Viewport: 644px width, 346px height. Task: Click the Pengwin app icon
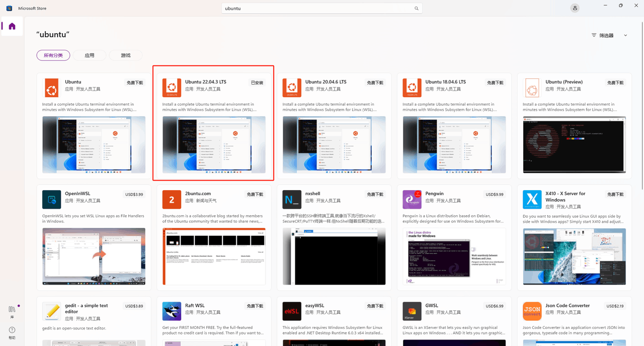412,199
